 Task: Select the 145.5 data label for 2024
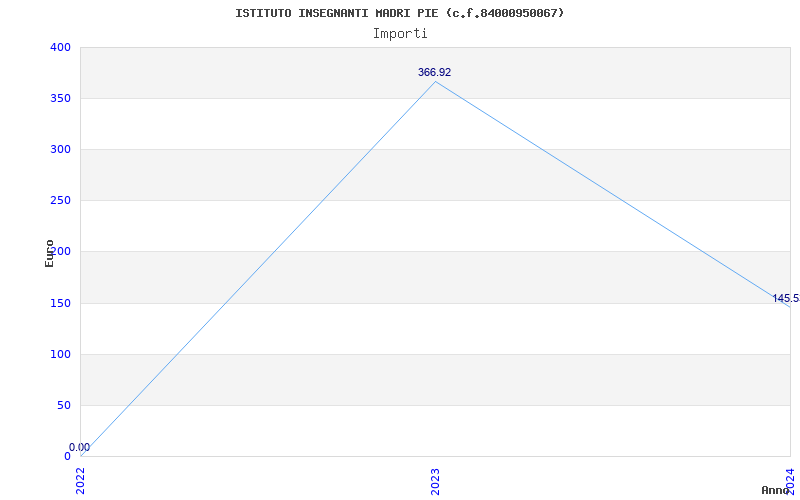(x=786, y=298)
